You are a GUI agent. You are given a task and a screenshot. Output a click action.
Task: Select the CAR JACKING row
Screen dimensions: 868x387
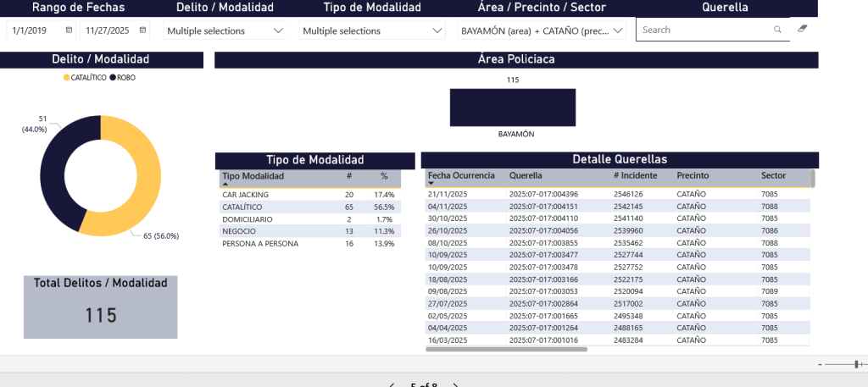tap(246, 195)
